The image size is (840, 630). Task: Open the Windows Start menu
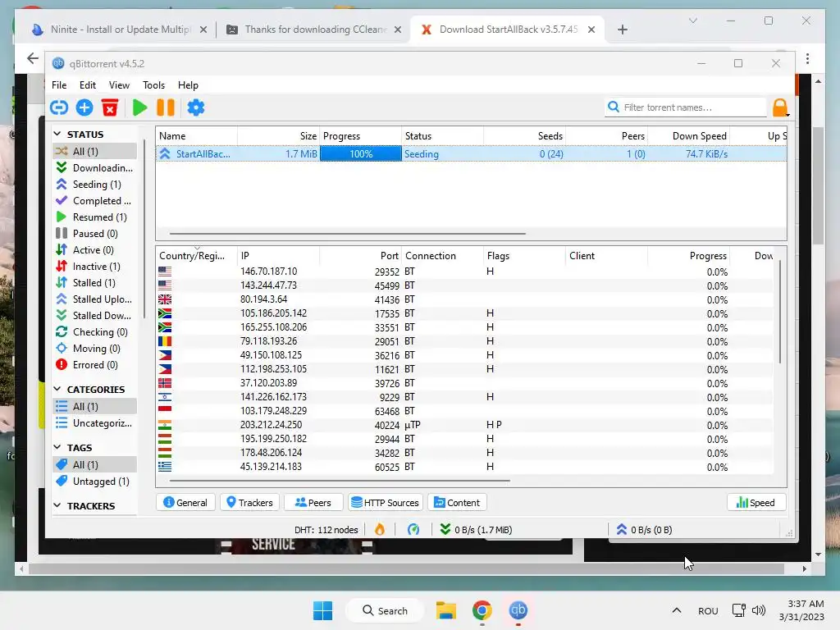323,610
